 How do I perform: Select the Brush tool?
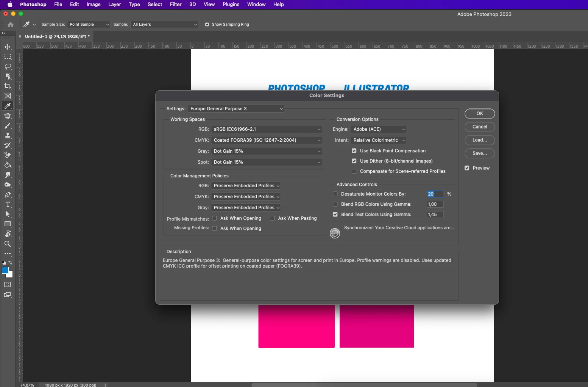pyautogui.click(x=8, y=126)
